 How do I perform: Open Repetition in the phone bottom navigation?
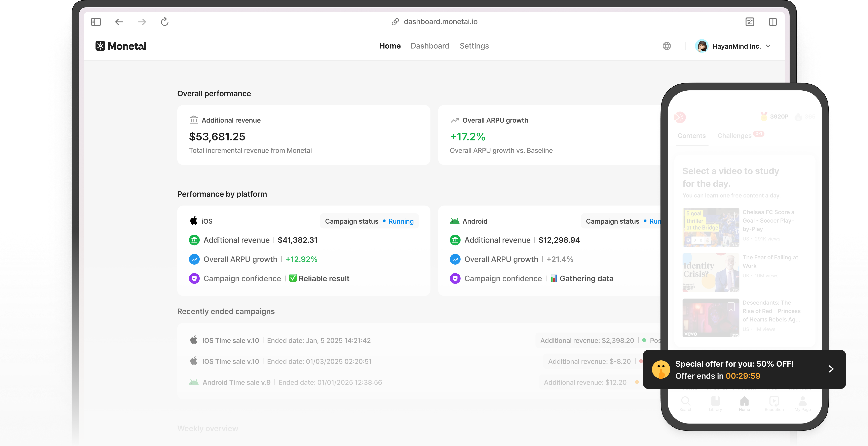[774, 403]
